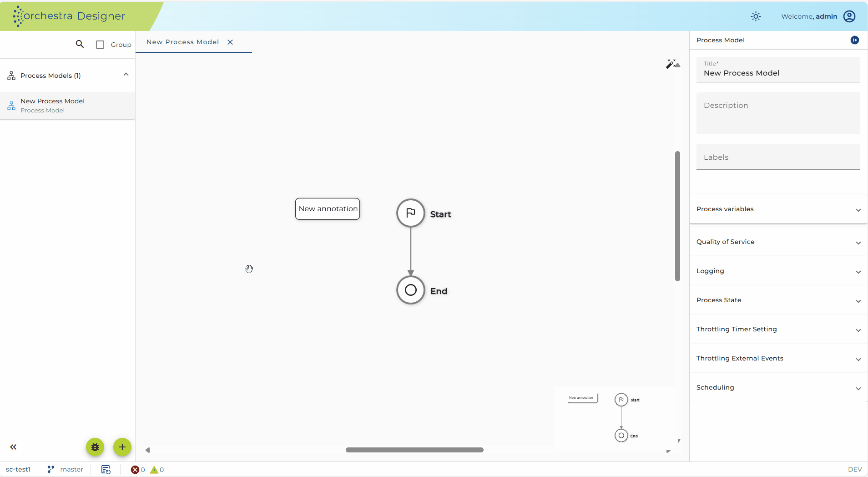Toggle the light theme sun icon

coord(756,16)
